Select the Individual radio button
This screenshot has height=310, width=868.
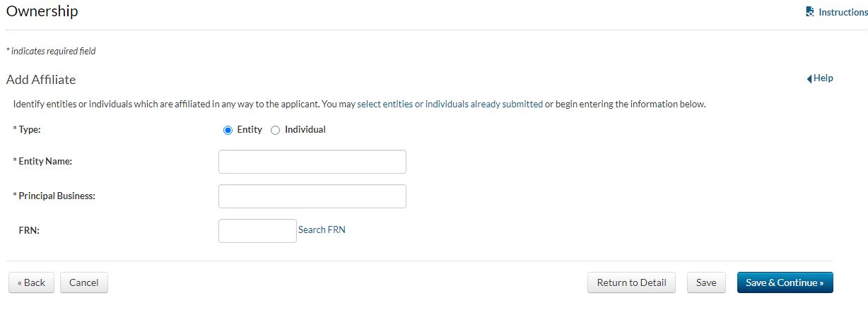(276, 130)
